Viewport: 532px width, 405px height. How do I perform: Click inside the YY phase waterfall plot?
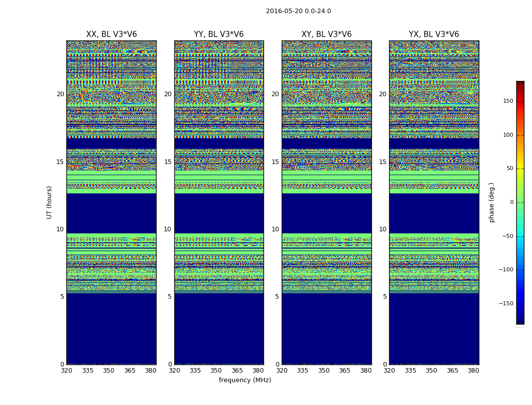tap(219, 202)
